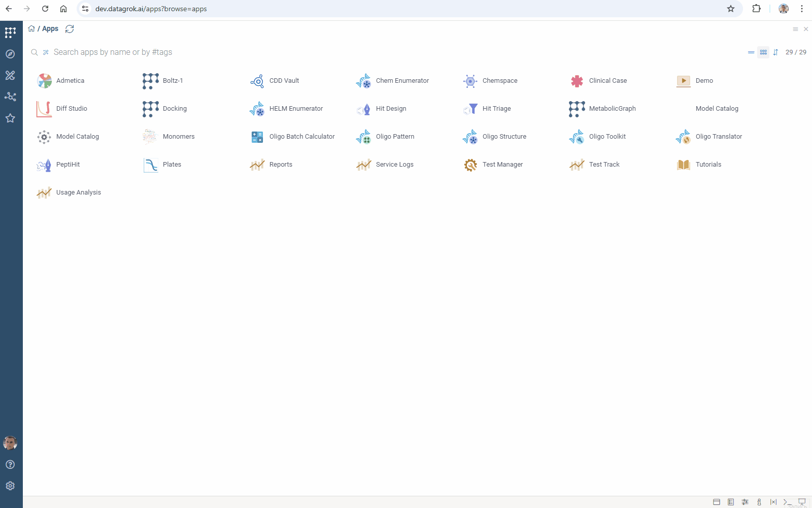Go to the home breadcrumb icon
The width and height of the screenshot is (812, 508).
pyautogui.click(x=31, y=29)
